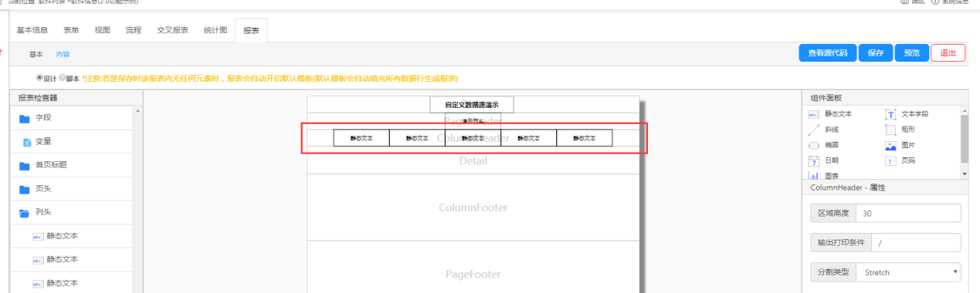Open the 交叉报表 tab

pos(172,30)
